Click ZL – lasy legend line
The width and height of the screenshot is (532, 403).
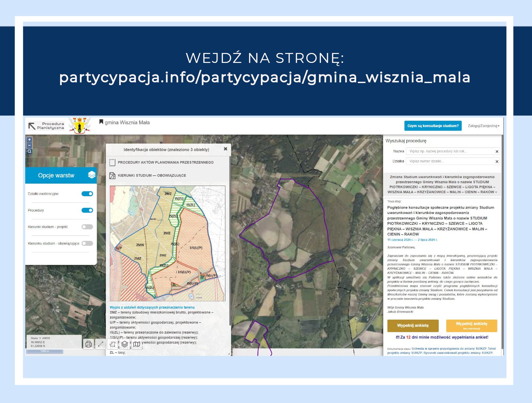(x=117, y=352)
